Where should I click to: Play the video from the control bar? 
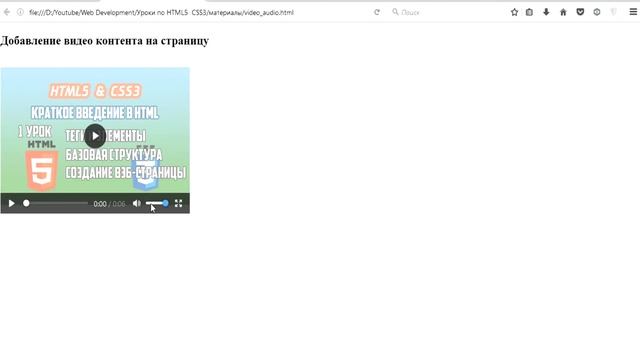(x=11, y=203)
